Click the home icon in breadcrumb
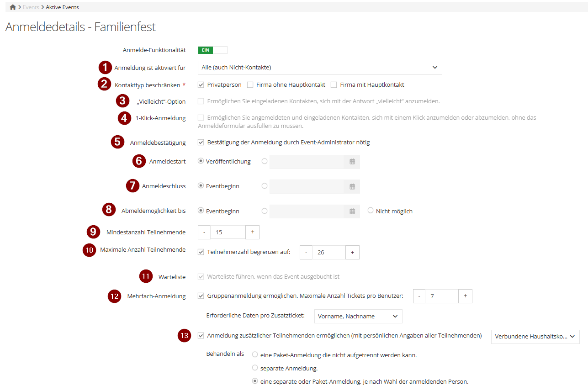This screenshot has width=588, height=391. 12,7
